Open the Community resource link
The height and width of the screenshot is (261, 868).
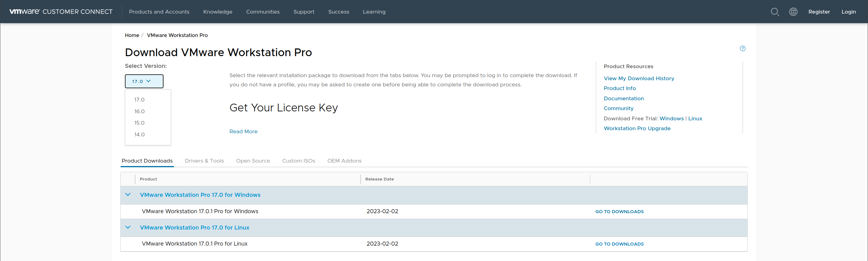618,108
